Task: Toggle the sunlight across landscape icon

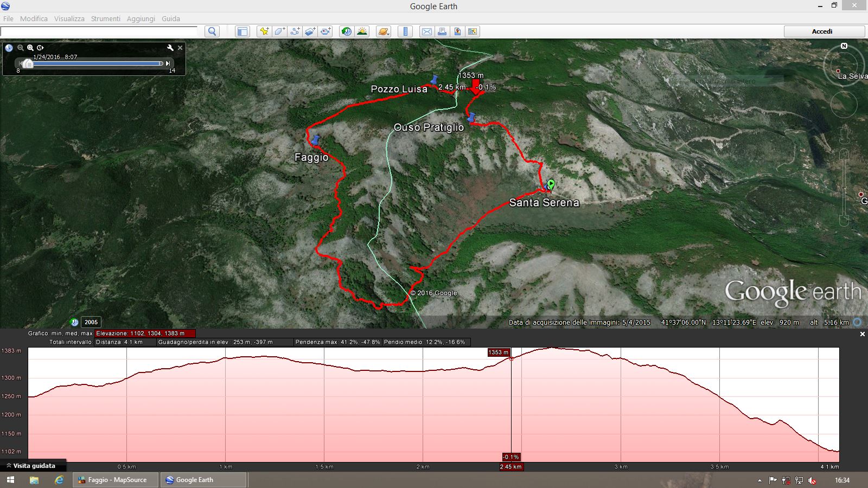Action: (361, 31)
